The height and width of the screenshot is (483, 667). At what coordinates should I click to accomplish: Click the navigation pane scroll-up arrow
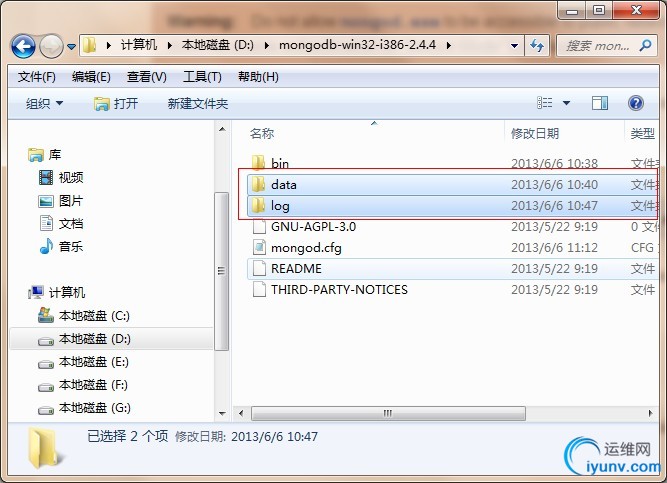(x=222, y=129)
